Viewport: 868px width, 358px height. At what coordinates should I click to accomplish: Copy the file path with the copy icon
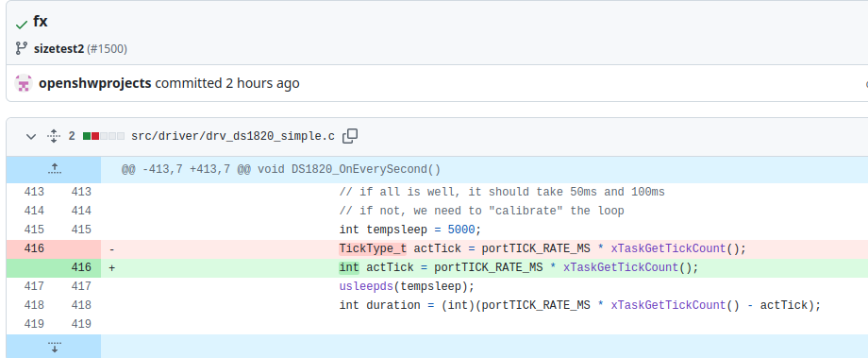click(350, 136)
